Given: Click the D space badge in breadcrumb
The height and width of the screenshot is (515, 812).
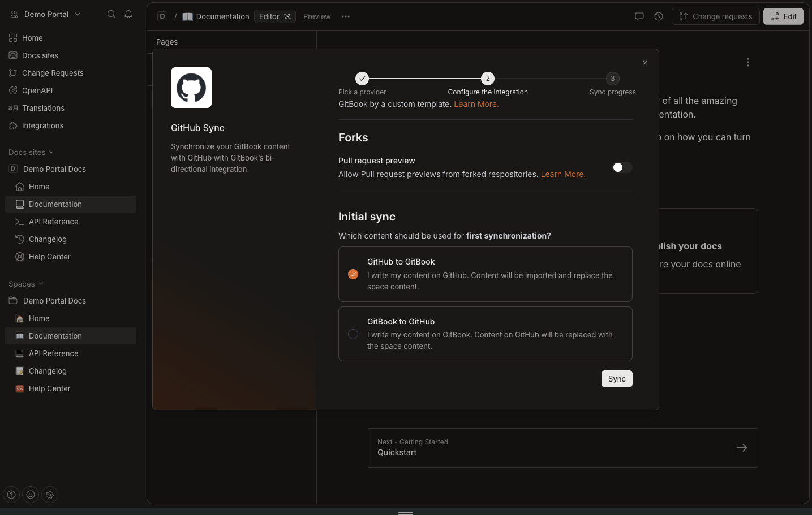Looking at the screenshot, I should [x=162, y=16].
